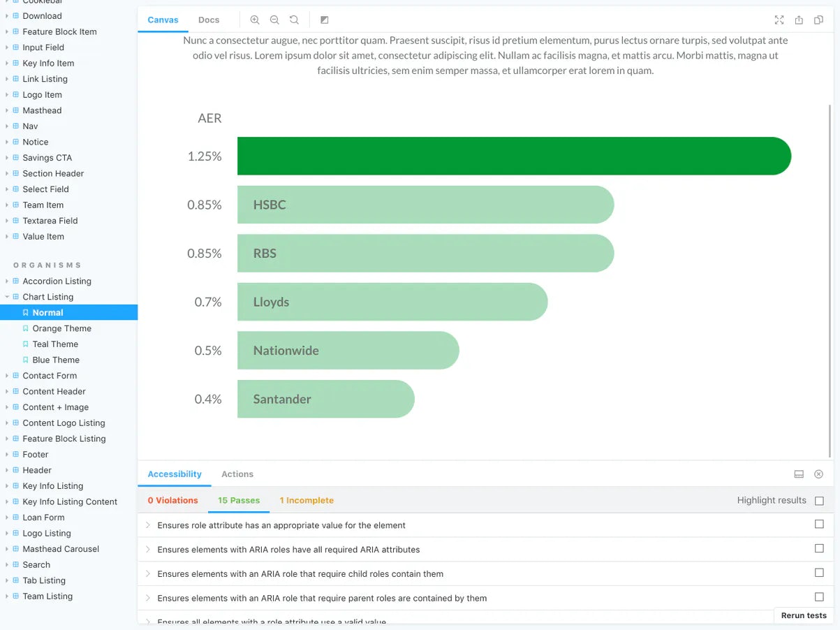Screen dimensions: 840x630
Task: Expand the role attribute appropriate value rule
Action: point(148,525)
